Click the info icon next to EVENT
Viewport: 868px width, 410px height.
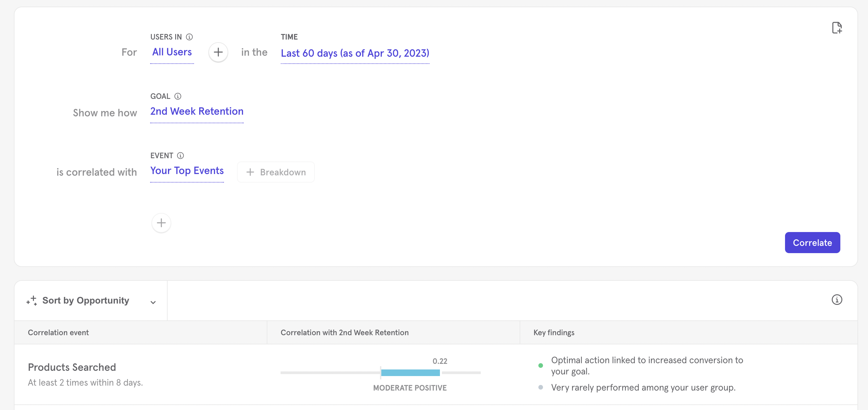180,156
